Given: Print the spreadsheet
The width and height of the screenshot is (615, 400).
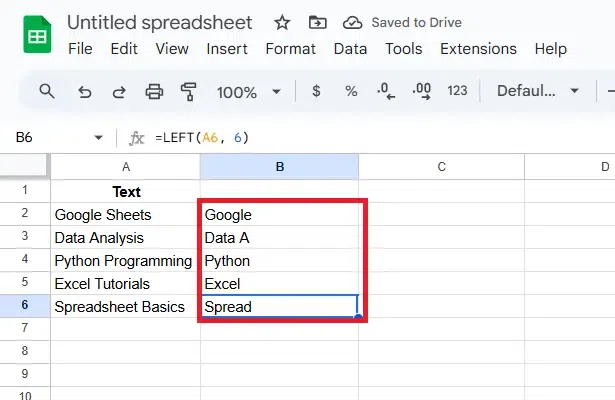Looking at the screenshot, I should coord(154,91).
